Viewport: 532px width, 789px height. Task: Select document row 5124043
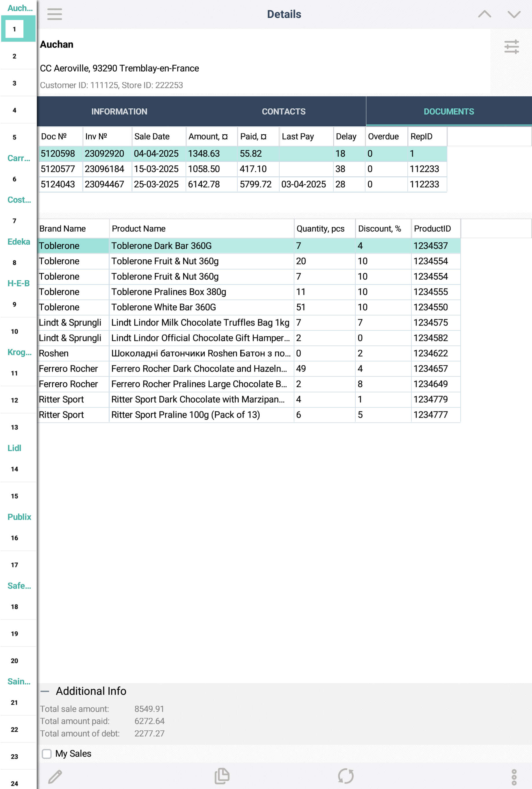coord(58,184)
